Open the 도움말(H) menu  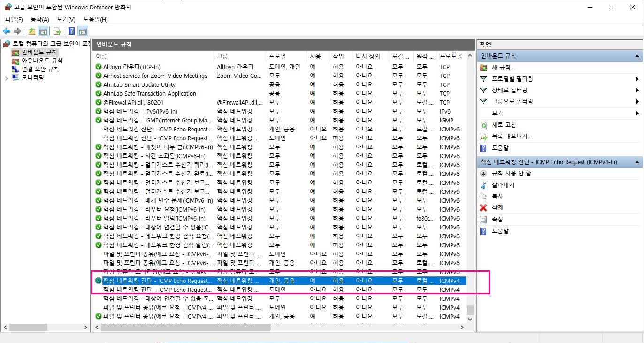95,19
